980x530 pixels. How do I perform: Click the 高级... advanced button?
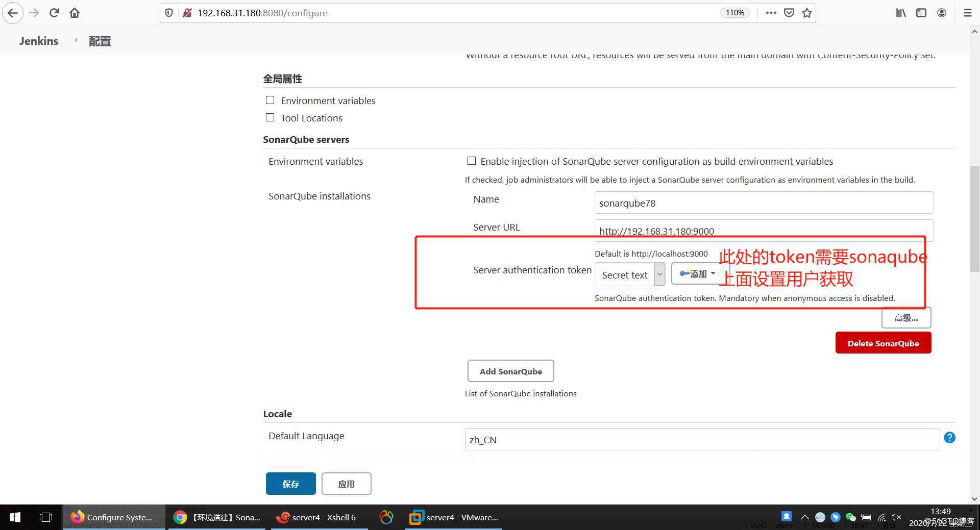pos(906,318)
